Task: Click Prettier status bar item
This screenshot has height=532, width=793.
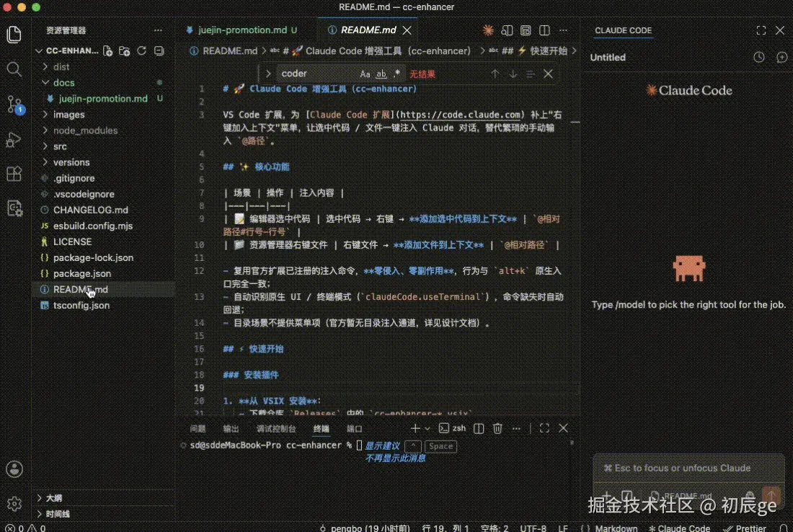Action: click(745, 528)
